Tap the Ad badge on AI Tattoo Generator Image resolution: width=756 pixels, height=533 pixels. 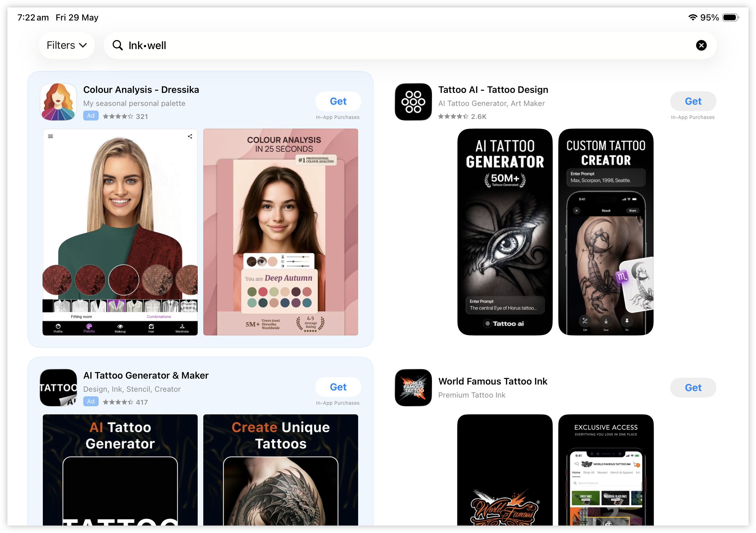coord(91,402)
